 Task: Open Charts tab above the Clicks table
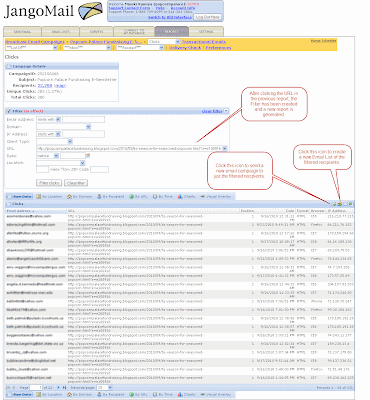[187, 197]
